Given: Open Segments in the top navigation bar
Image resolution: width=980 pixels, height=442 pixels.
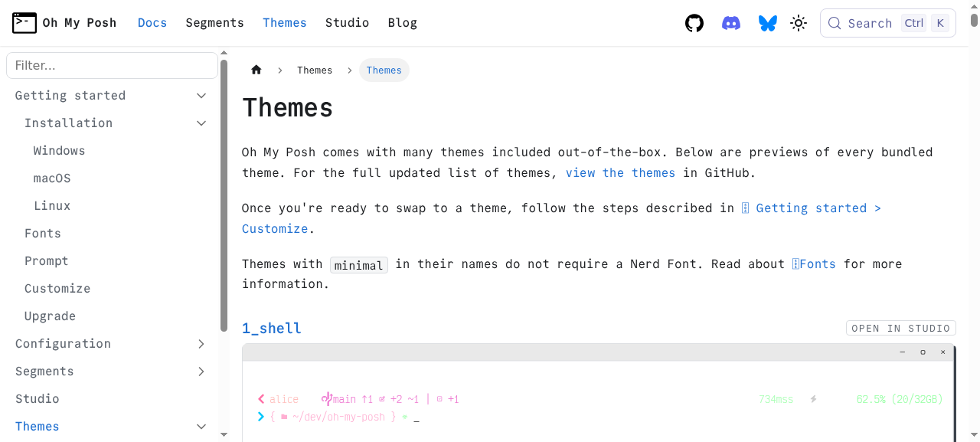Looking at the screenshot, I should point(214,23).
